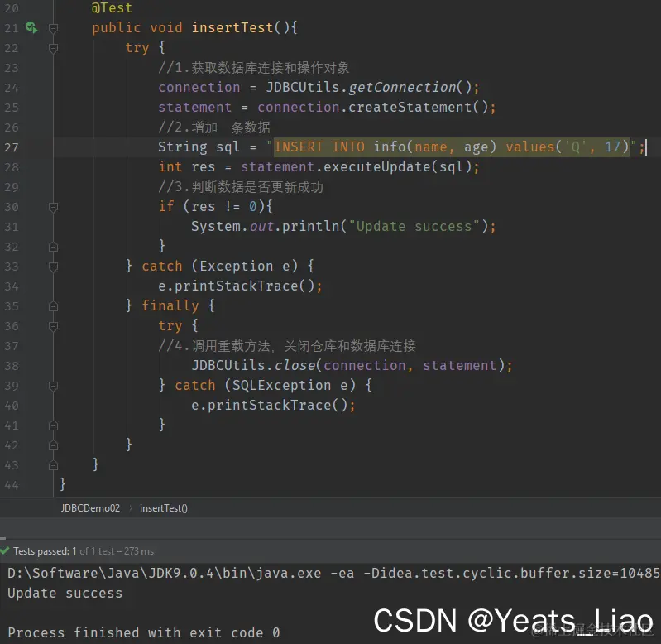Click the comment on line 29
This screenshot has width=661, height=644.
[x=241, y=187]
